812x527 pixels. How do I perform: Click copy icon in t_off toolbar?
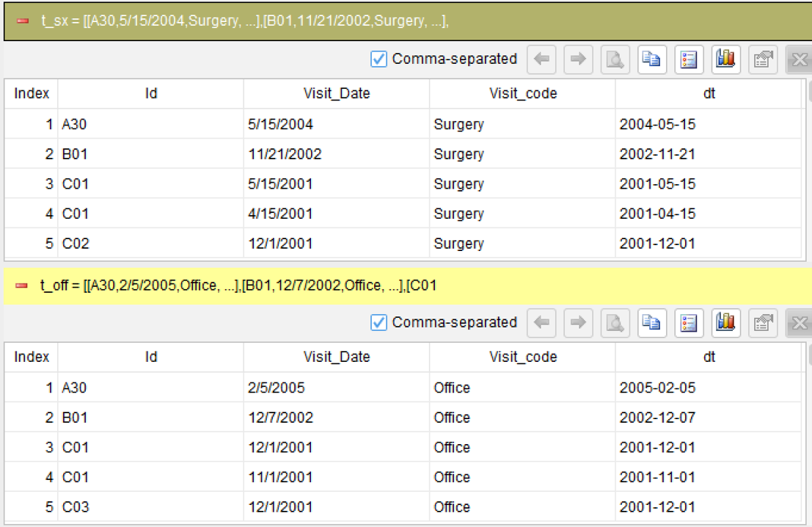651,323
